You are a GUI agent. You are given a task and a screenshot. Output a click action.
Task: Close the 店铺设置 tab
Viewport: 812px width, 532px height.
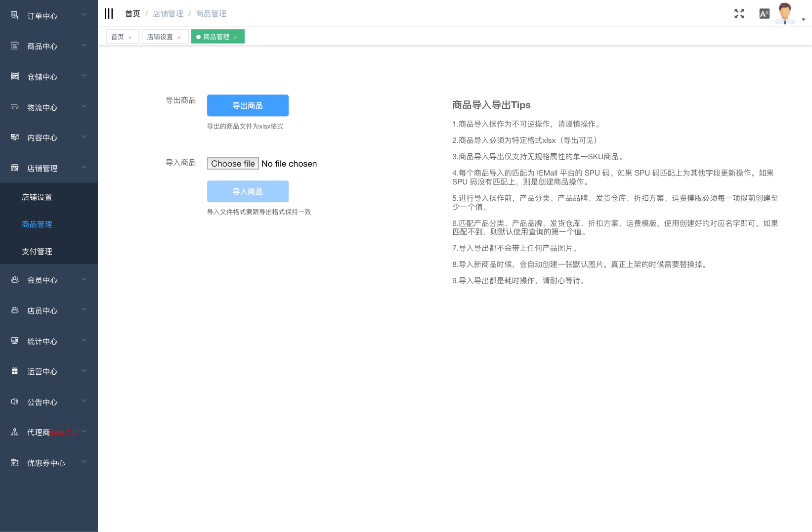click(179, 38)
